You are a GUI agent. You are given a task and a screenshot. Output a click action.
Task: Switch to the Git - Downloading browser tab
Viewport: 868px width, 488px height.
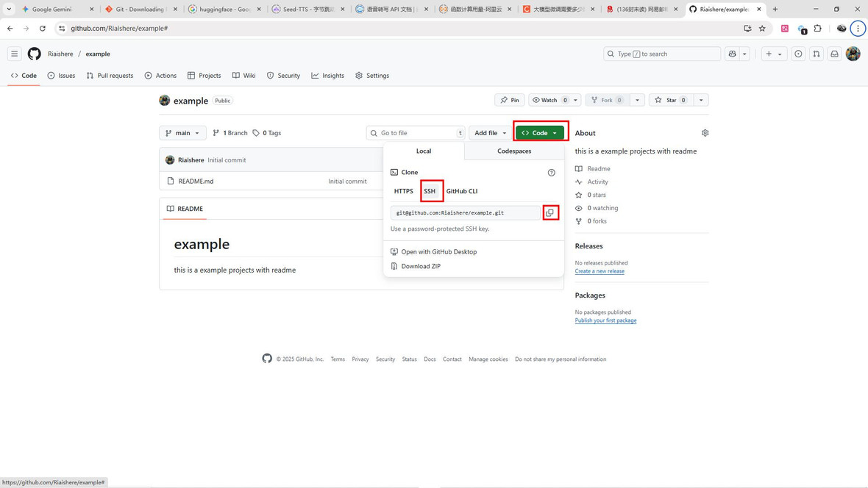(x=140, y=9)
